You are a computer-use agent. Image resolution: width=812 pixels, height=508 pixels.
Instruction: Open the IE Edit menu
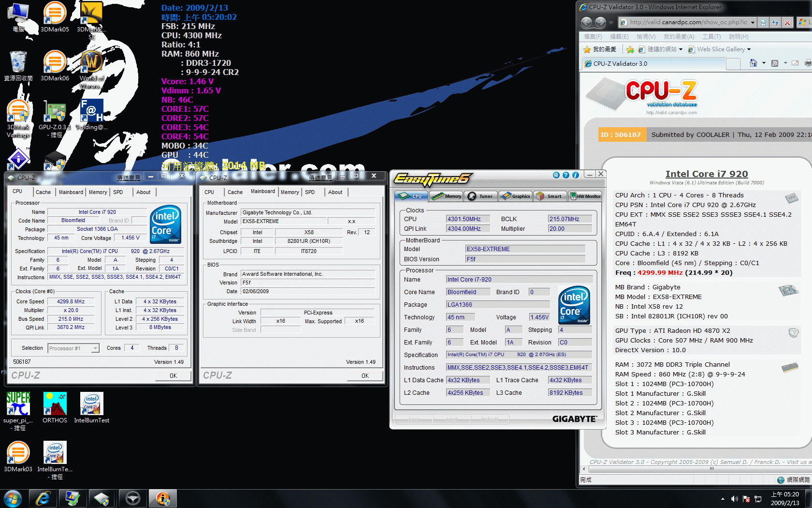pos(619,36)
